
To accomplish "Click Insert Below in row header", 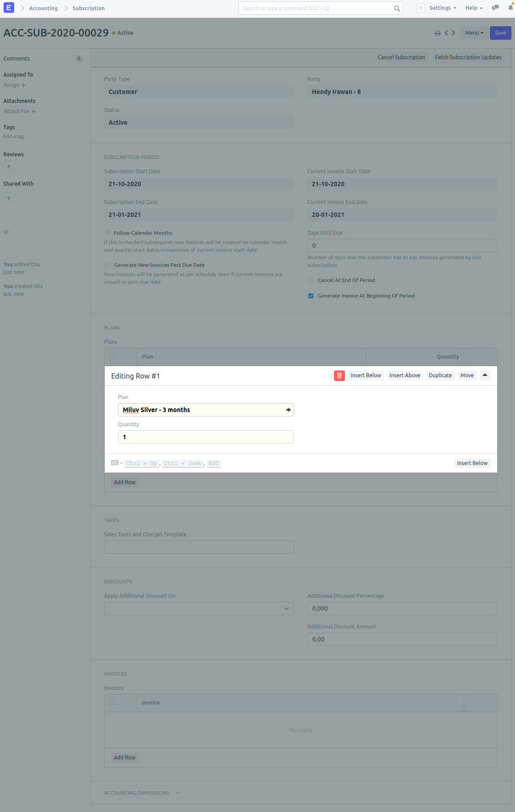I will 366,375.
